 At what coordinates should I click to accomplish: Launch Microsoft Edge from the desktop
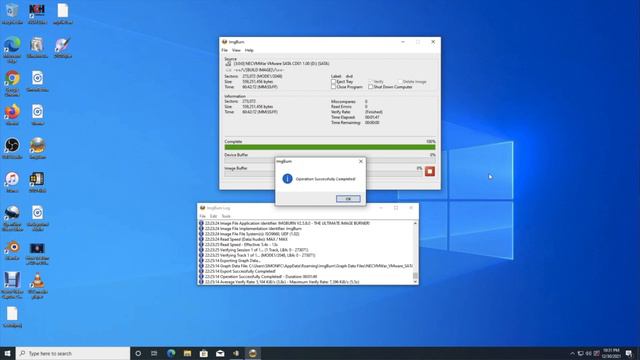click(x=12, y=50)
